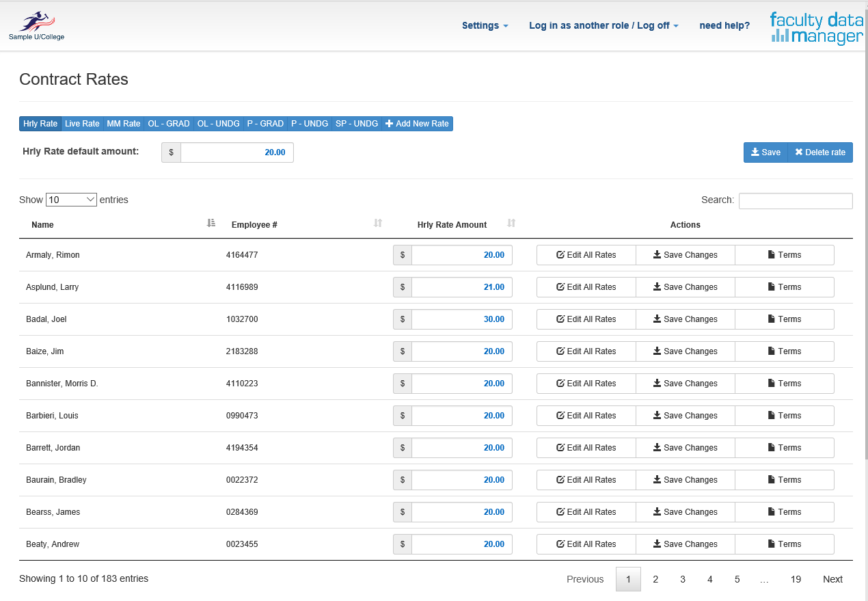
Task: Click the Sample U/College logo
Action: (37, 26)
